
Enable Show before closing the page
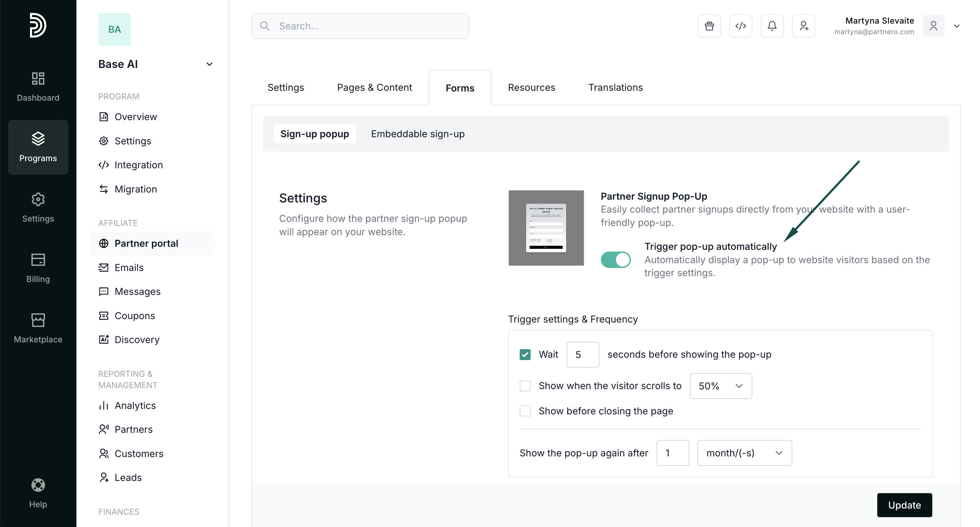(525, 411)
